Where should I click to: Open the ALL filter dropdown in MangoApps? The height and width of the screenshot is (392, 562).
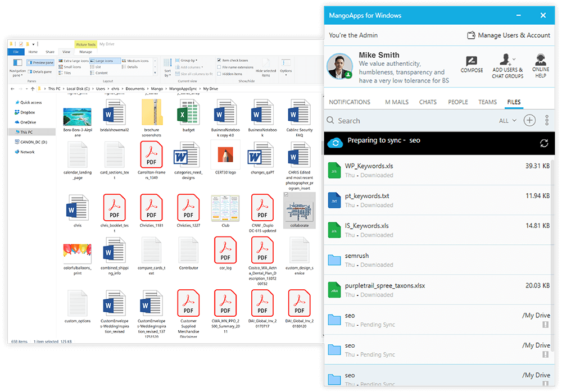tap(507, 121)
